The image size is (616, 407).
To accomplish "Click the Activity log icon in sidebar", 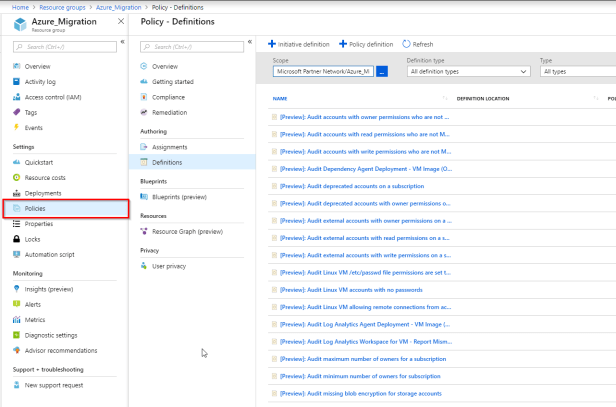I will 15,82.
